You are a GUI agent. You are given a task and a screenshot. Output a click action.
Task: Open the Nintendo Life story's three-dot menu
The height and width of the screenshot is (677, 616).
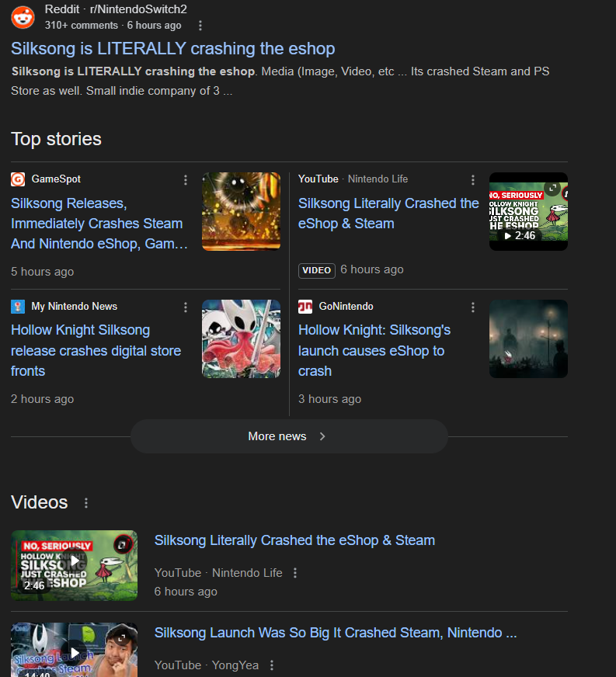pyautogui.click(x=473, y=179)
